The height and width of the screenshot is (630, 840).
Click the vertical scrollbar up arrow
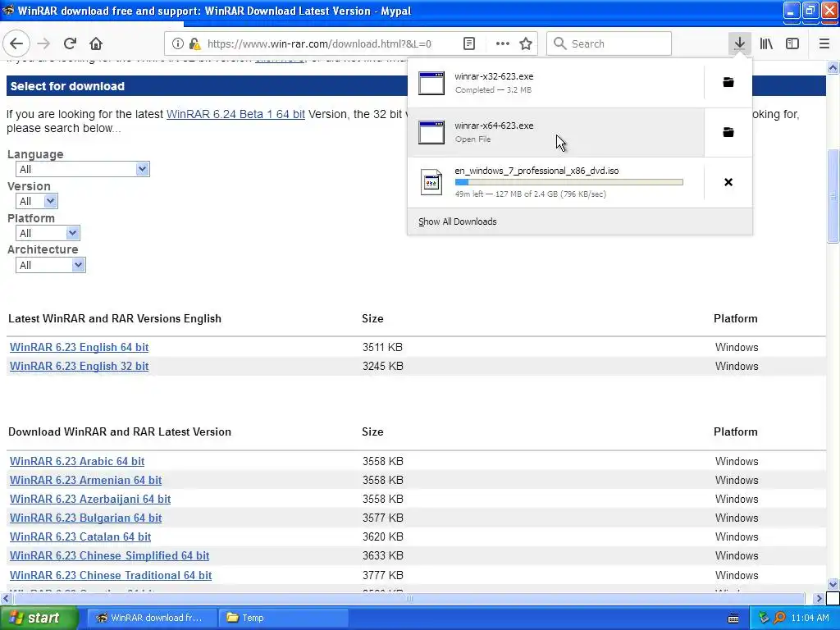pos(833,67)
